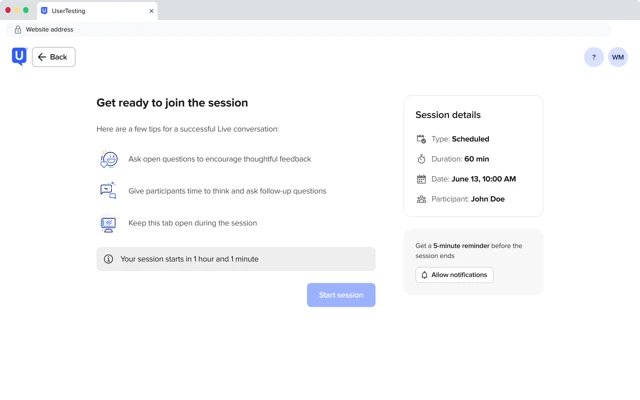
Task: Click the info icon in session countdown
Action: (x=108, y=259)
